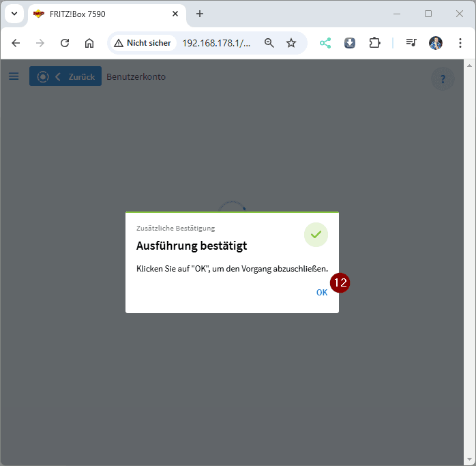Viewport: 476px width, 466px height.
Task: Open Chrome three-dot menu
Action: coord(460,43)
